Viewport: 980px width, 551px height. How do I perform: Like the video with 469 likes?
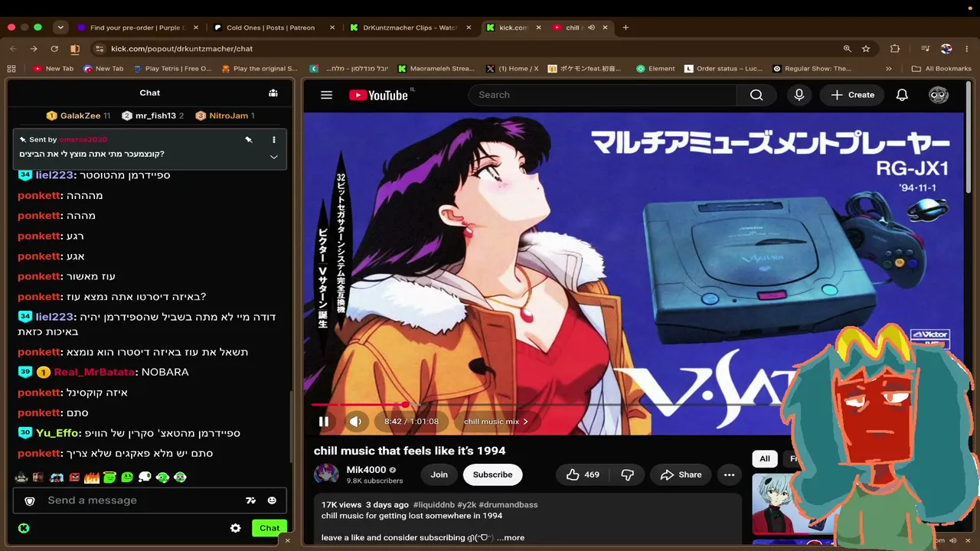click(x=583, y=474)
